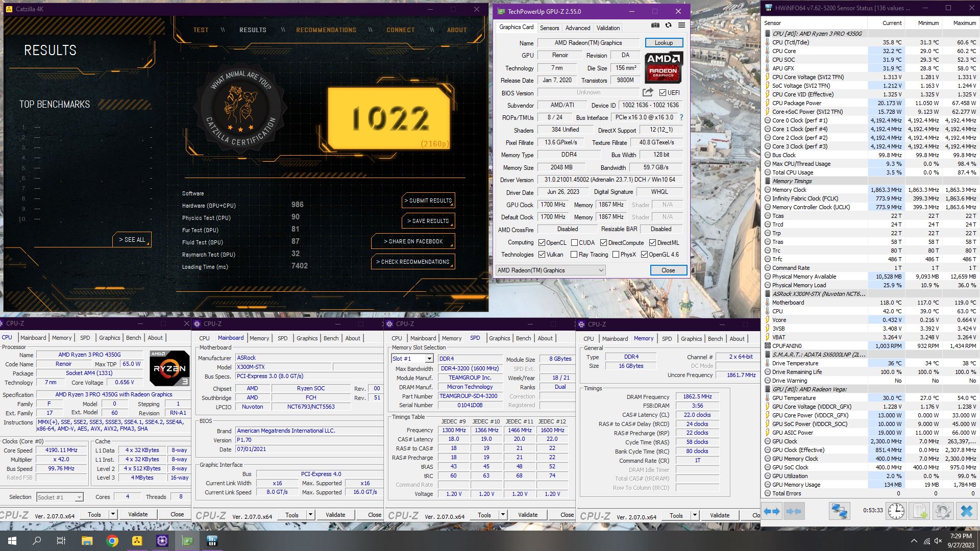The height and width of the screenshot is (551, 980).
Task: Toggle the PhysX checkbox
Action: click(x=616, y=254)
